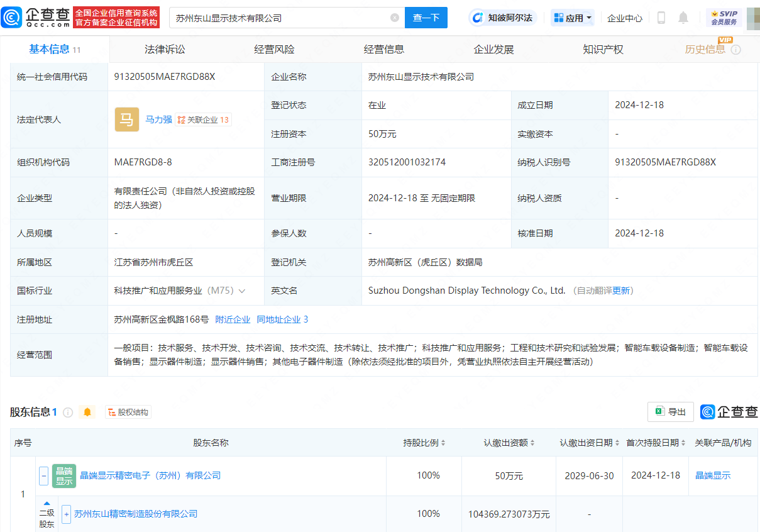Open the 附近企业 link
The height and width of the screenshot is (532, 760).
[233, 319]
